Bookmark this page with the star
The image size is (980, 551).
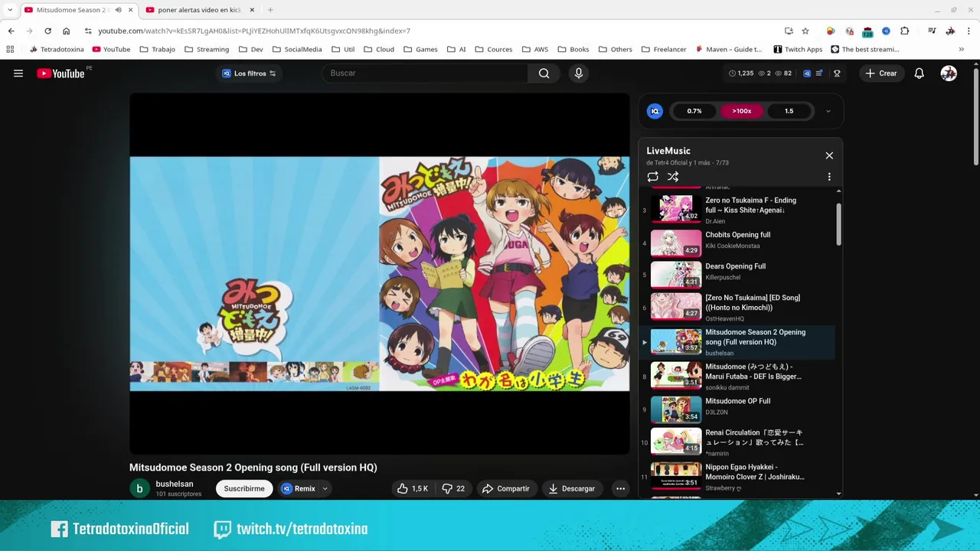tap(805, 31)
